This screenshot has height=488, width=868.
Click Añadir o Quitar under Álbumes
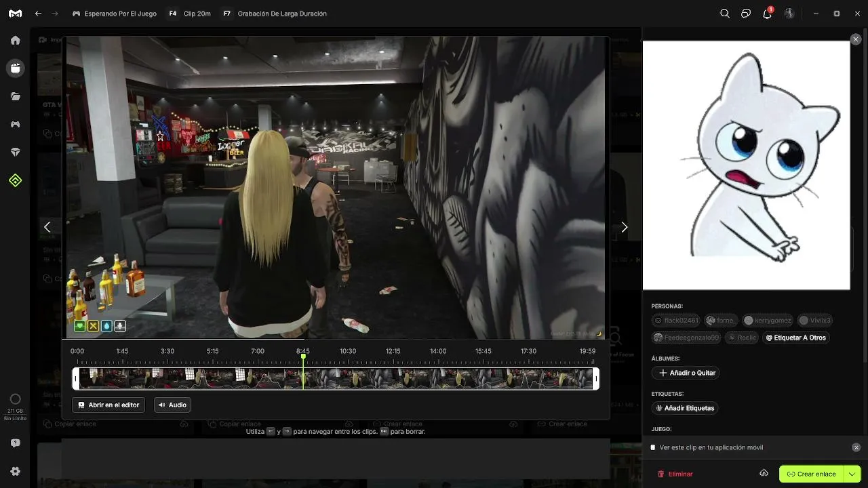coord(686,373)
